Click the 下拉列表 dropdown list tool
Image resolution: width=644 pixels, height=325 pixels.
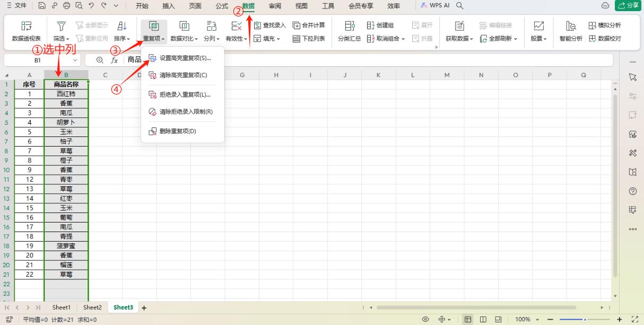(309, 38)
